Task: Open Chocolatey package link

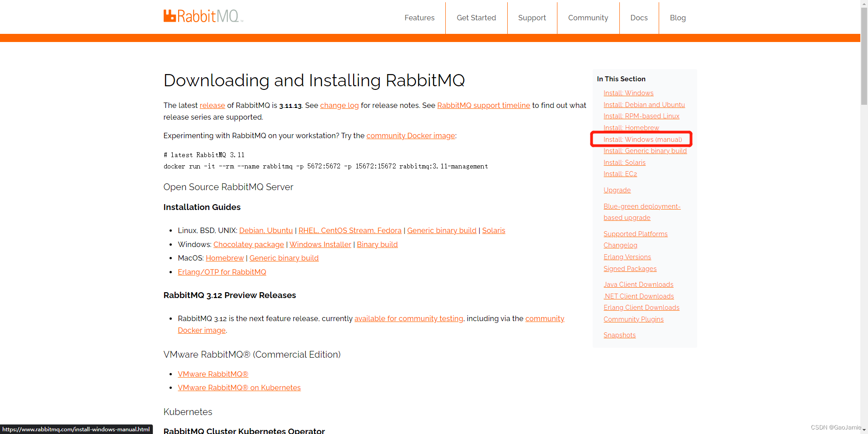Action: 249,244
